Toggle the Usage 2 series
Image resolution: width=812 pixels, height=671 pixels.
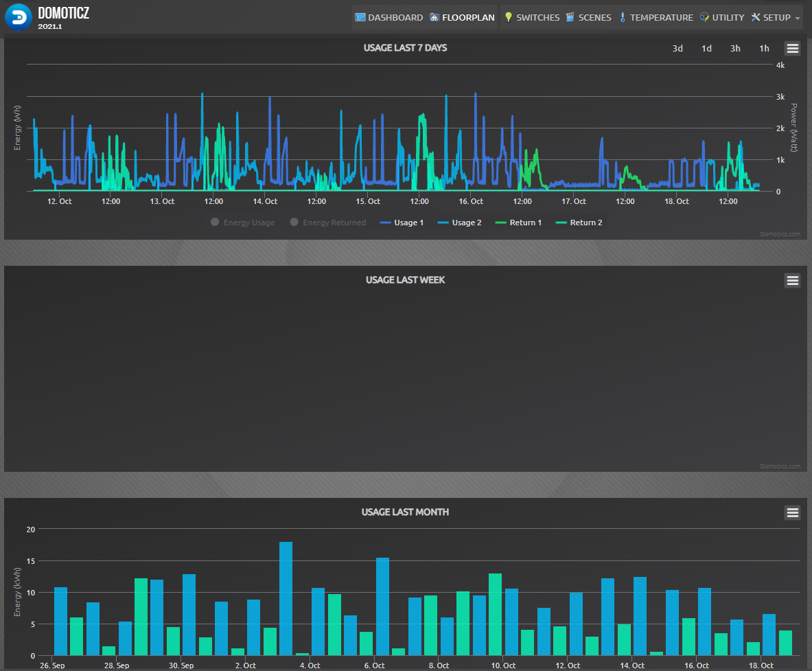459,223
